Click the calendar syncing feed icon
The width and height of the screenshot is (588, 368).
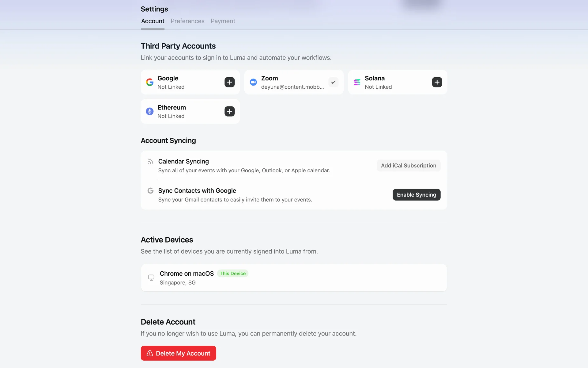click(x=150, y=162)
